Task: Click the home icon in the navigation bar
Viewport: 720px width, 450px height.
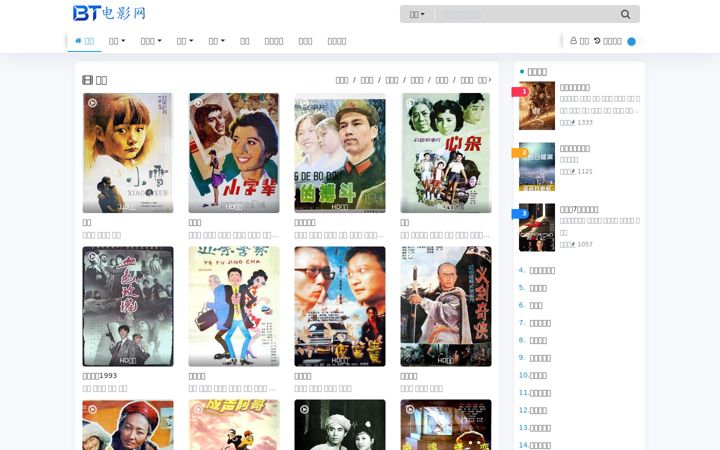Action: 78,41
